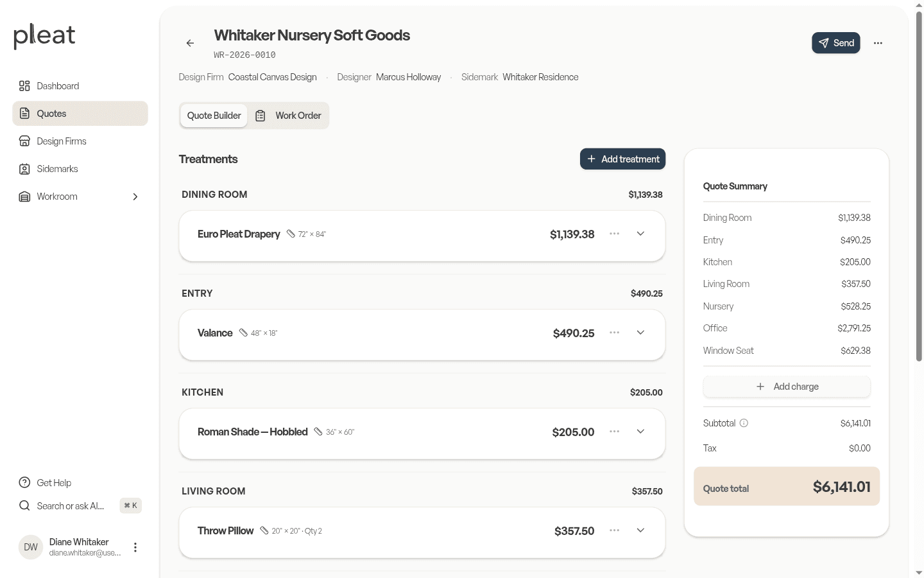
Task: Select the Coastal Canvas Design firm name
Action: coord(273,77)
